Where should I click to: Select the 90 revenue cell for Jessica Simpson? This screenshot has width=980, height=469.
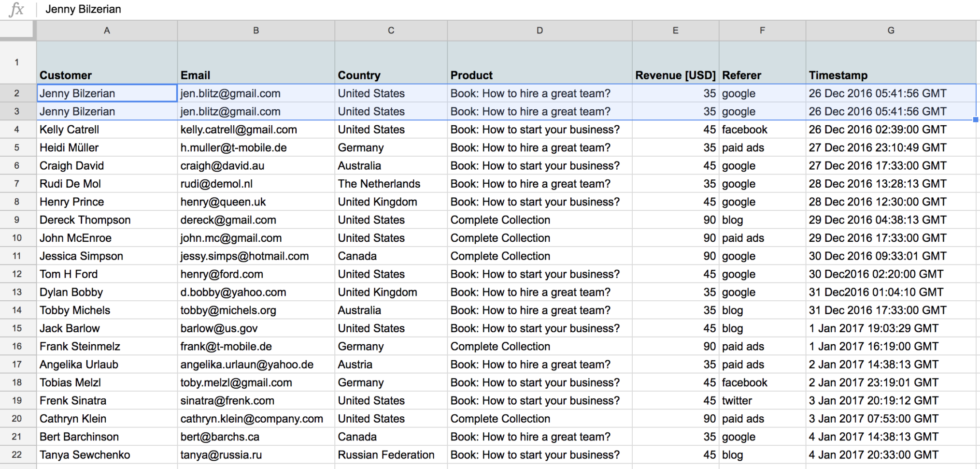pos(675,256)
